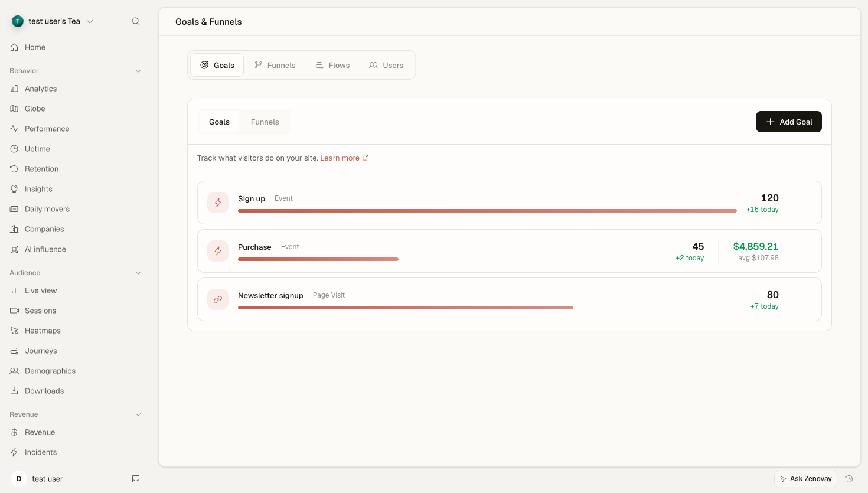Click the $4,859.21 revenue value
This screenshot has height=493, width=868.
(x=756, y=246)
